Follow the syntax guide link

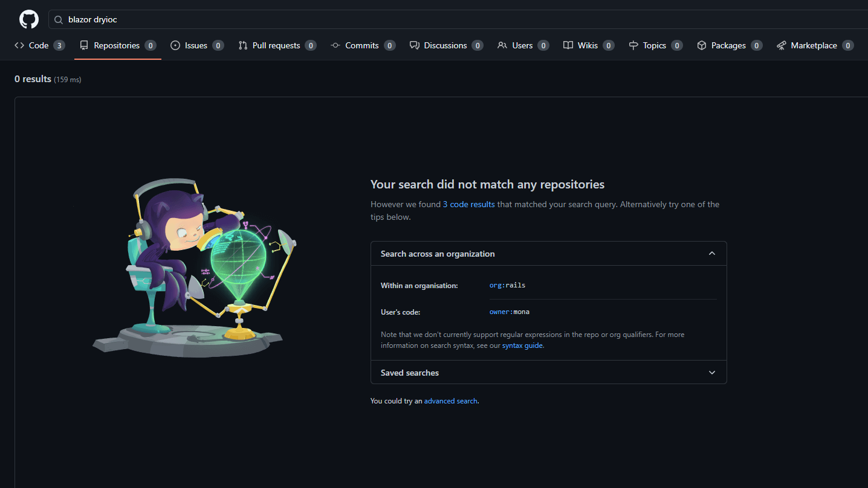pos(522,345)
